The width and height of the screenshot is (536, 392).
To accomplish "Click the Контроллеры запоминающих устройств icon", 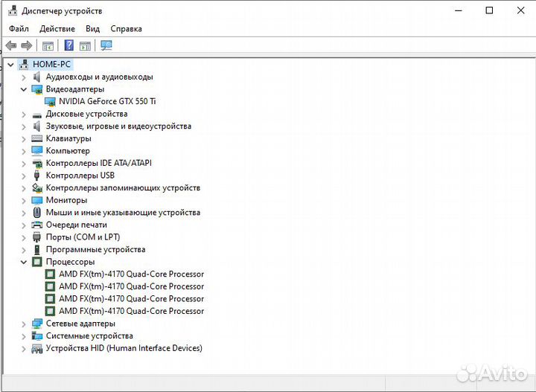I will (37, 187).
